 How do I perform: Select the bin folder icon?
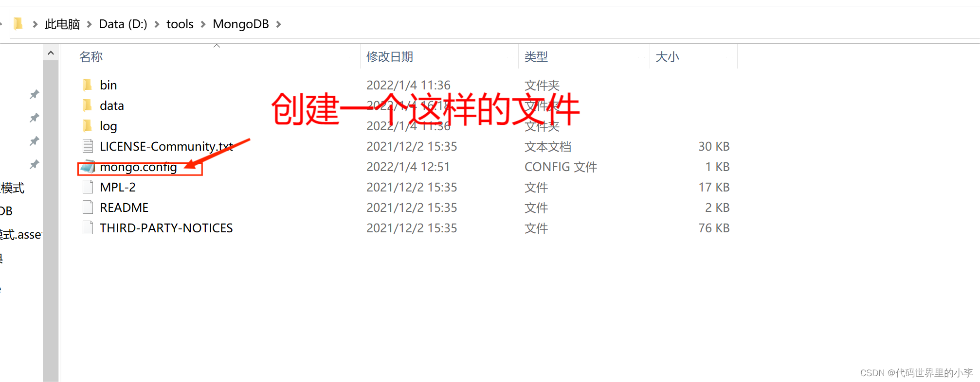[x=88, y=85]
